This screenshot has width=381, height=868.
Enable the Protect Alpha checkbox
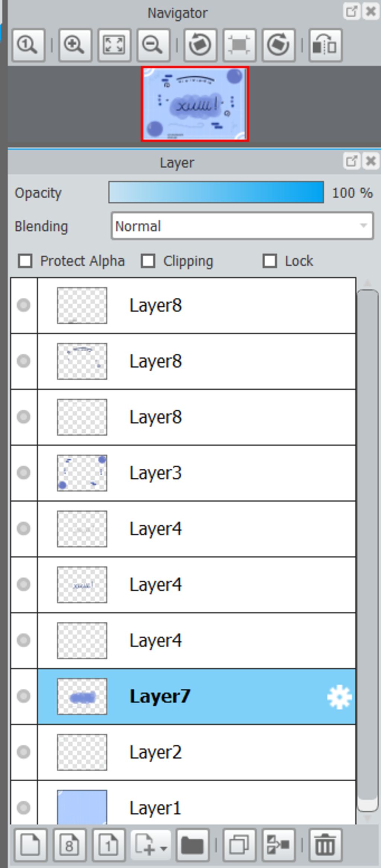[25, 261]
